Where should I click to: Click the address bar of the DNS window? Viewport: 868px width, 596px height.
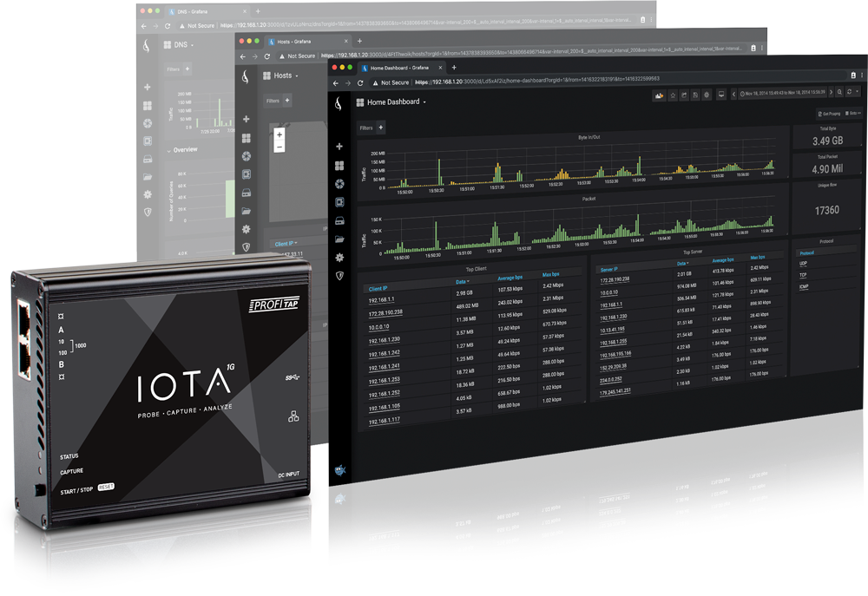click(x=404, y=23)
